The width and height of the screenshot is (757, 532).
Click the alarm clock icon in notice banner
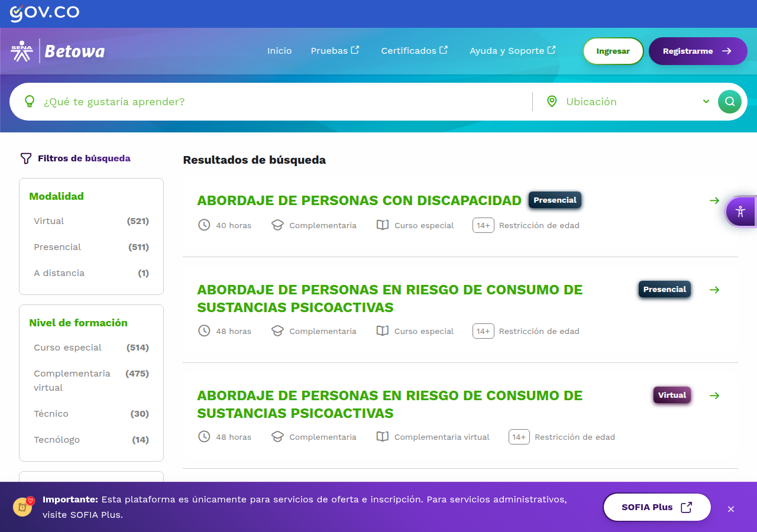tap(24, 506)
